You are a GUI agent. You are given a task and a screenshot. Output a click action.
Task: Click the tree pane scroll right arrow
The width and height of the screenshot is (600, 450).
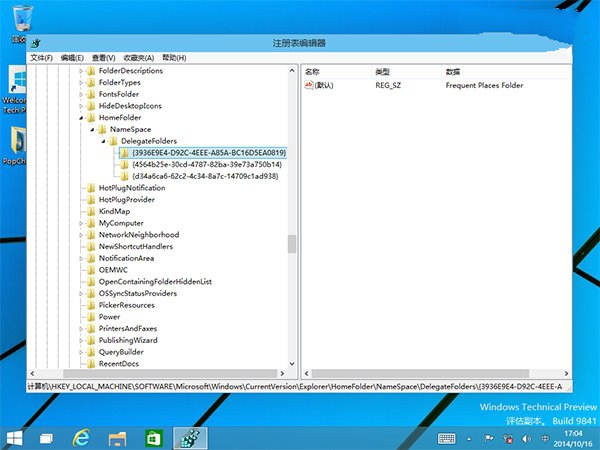(282, 373)
